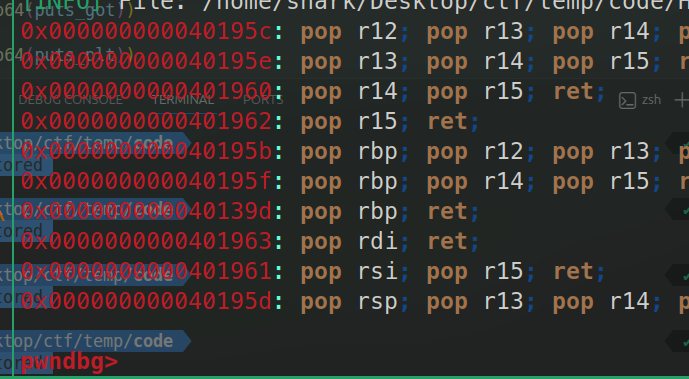Click the pop rsi; pop r15 gadget line
This screenshot has height=379, width=689.
tap(313, 271)
